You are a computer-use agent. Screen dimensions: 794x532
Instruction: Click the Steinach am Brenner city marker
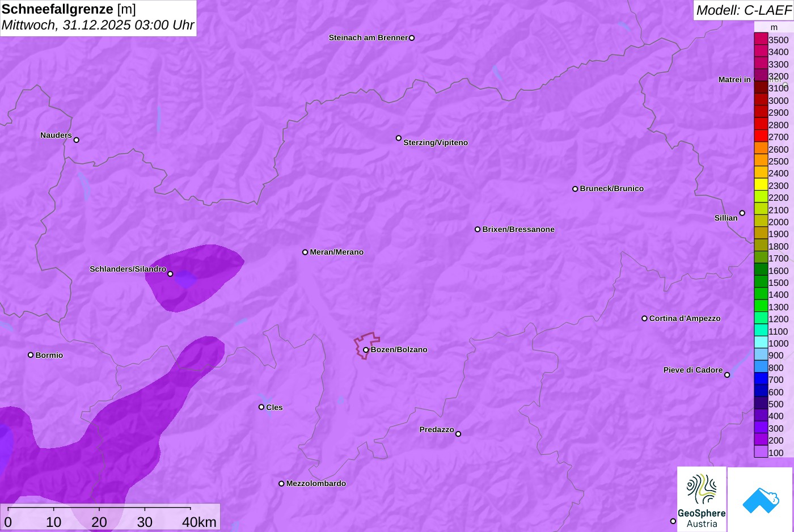[x=412, y=38]
